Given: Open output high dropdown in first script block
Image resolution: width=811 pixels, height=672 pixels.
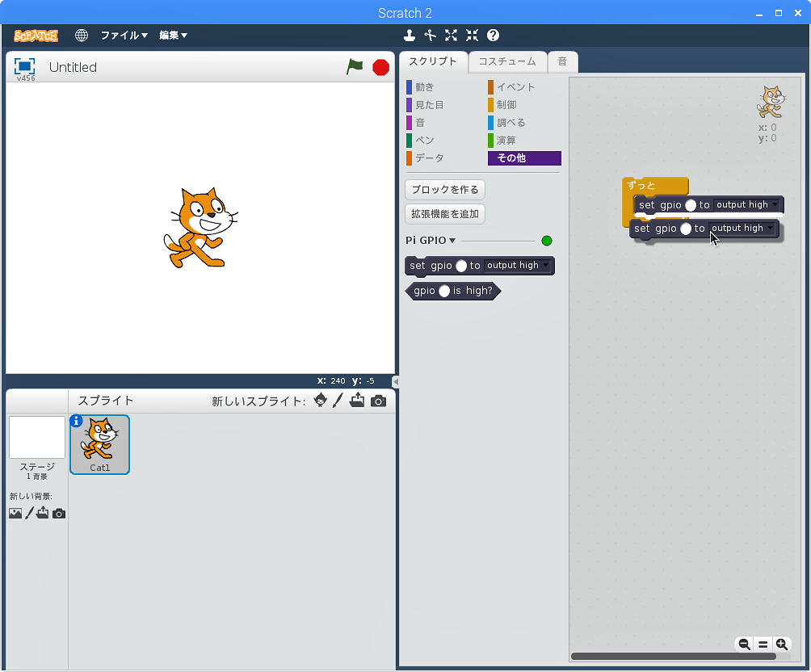Looking at the screenshot, I should point(747,205).
